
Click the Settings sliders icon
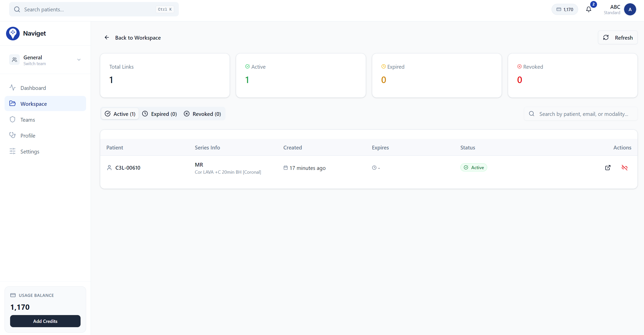click(13, 151)
